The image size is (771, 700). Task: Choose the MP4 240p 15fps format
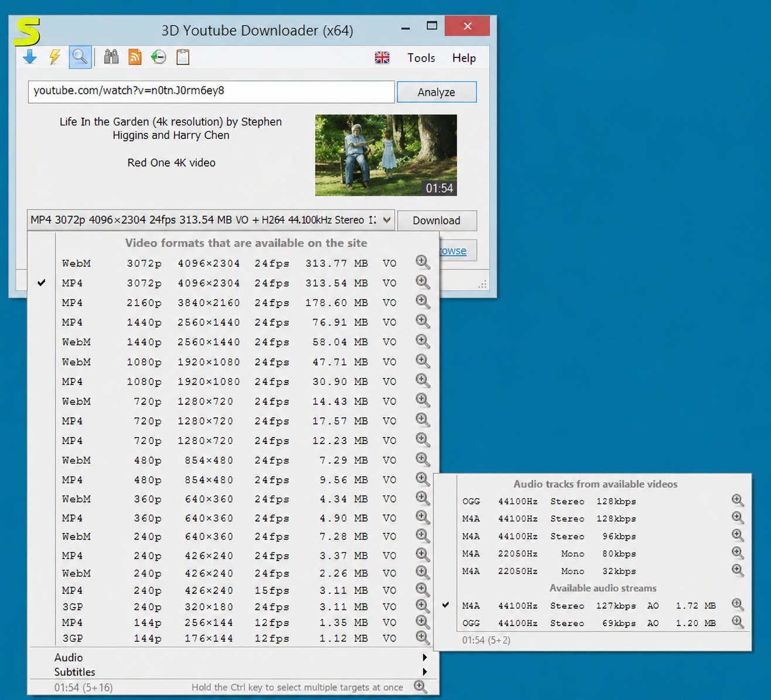[233, 590]
